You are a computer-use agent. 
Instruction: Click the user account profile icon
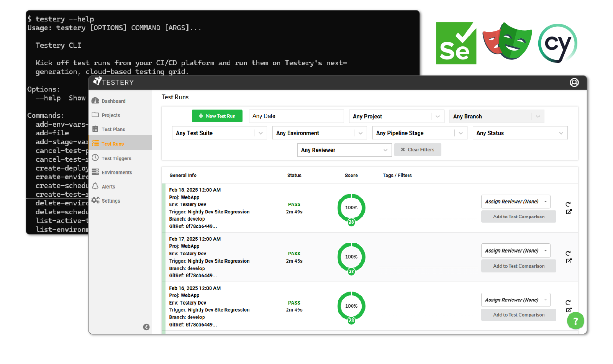574,82
